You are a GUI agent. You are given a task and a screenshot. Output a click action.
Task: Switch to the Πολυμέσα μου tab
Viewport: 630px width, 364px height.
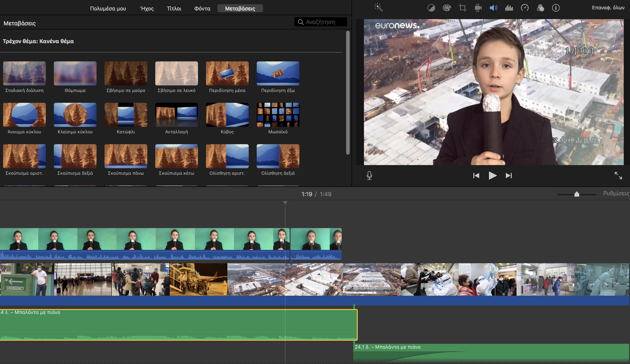tap(108, 8)
